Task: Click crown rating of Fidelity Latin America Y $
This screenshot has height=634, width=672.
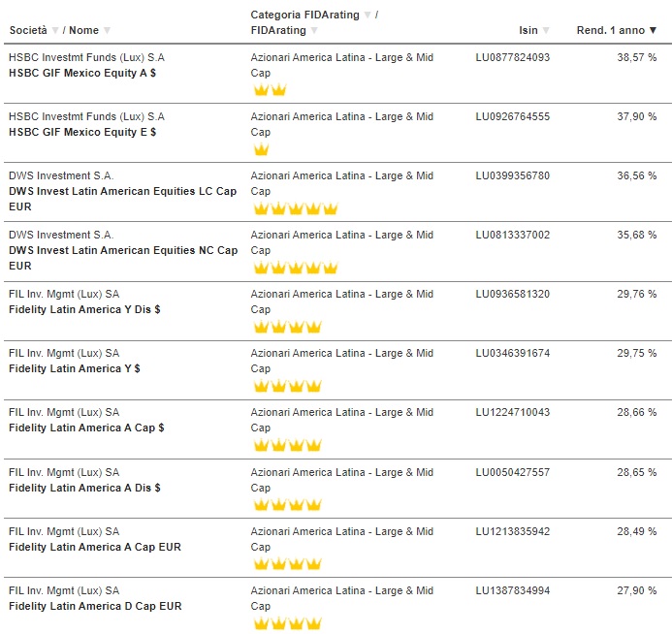Action: (x=287, y=386)
